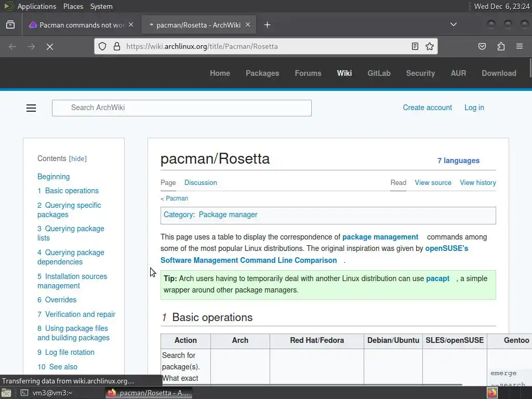Screen dimensions: 532x399
Task: Jump to 2 Querying specific packages
Action: [x=69, y=210]
